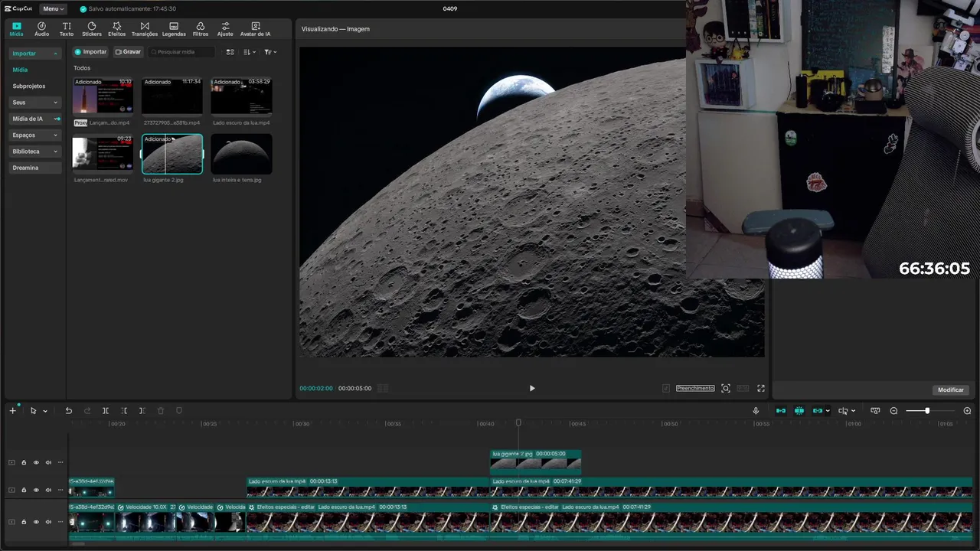Hide the bottom main track
Image resolution: width=980 pixels, height=551 pixels.
pyautogui.click(x=36, y=522)
